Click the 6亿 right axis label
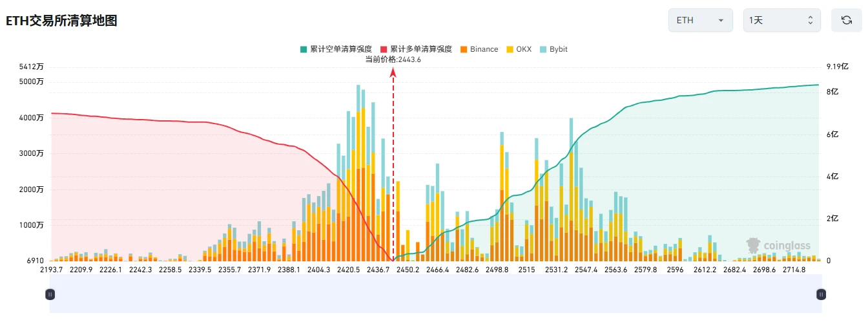This screenshot has height=324, width=868. pyautogui.click(x=832, y=135)
